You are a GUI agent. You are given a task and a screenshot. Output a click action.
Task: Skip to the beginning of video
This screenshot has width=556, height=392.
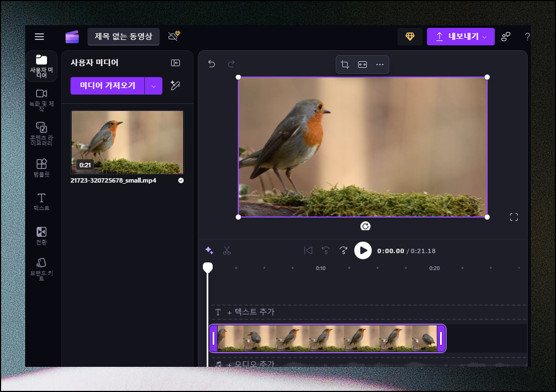(308, 250)
